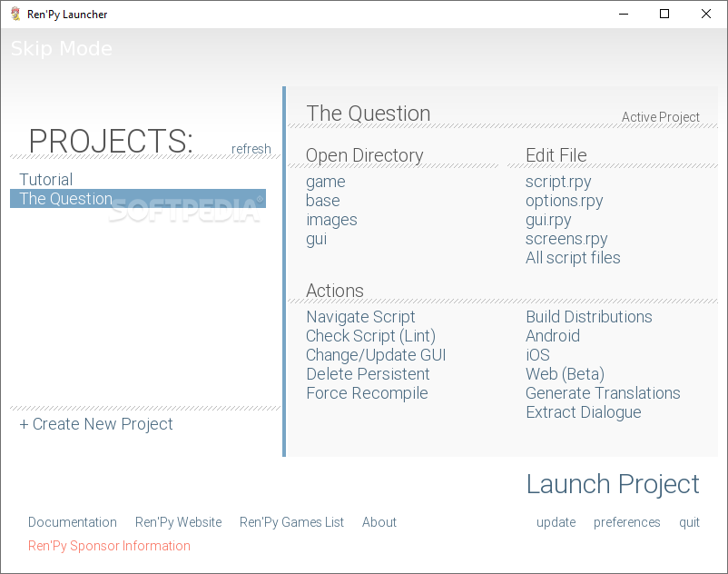Edit the screens.rpy file
Image resolution: width=728 pixels, height=574 pixels.
[566, 239]
